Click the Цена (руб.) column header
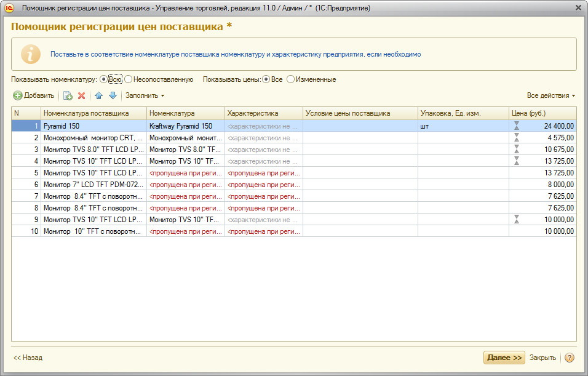Viewport: 588px width, 376px height. 542,113
